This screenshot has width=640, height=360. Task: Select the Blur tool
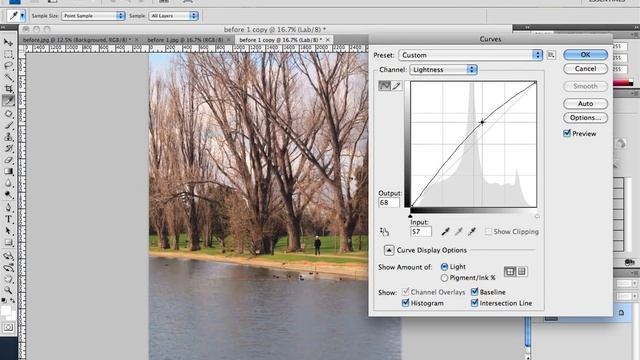coord(8,183)
